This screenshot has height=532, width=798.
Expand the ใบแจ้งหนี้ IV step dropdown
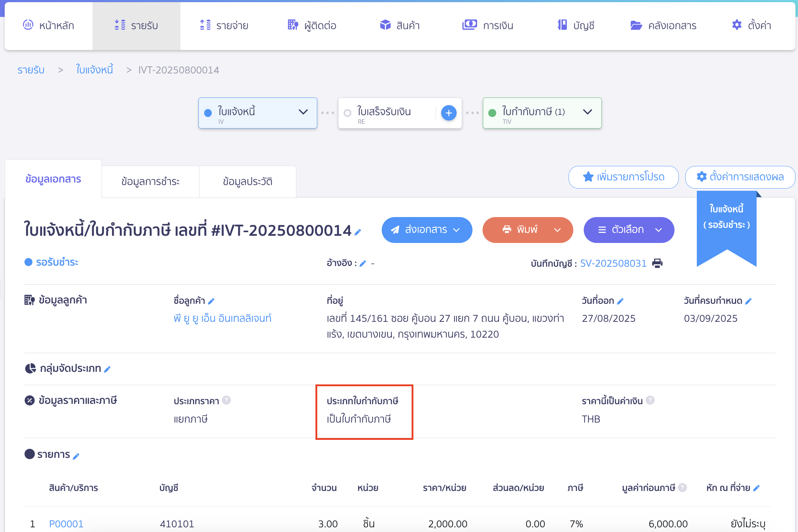click(x=303, y=112)
